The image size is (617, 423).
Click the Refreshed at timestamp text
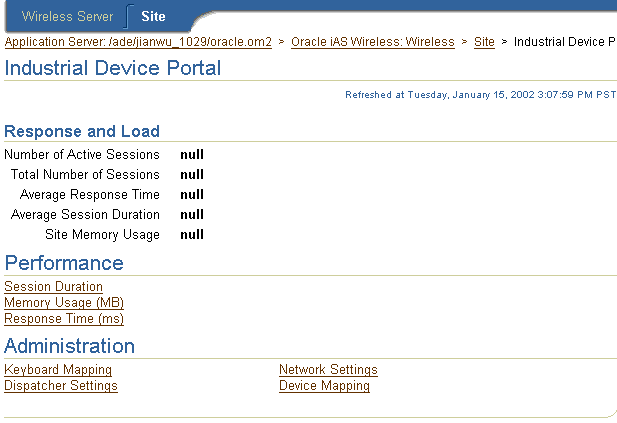[x=480, y=95]
